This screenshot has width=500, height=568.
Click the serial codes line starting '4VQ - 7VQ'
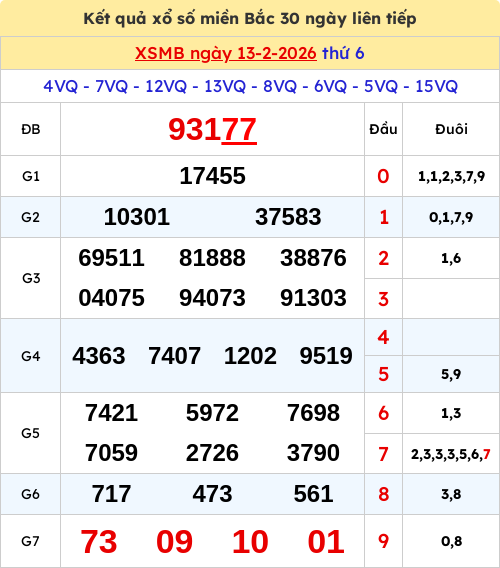tap(250, 86)
